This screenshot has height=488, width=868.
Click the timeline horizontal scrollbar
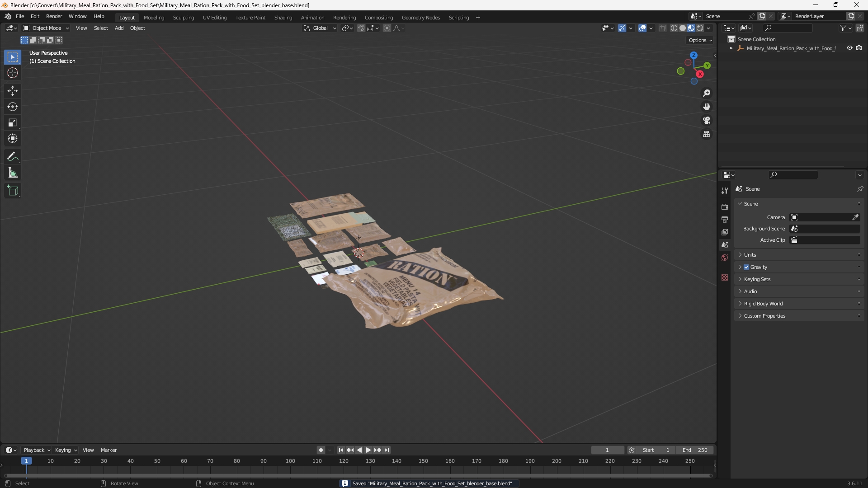point(358,475)
